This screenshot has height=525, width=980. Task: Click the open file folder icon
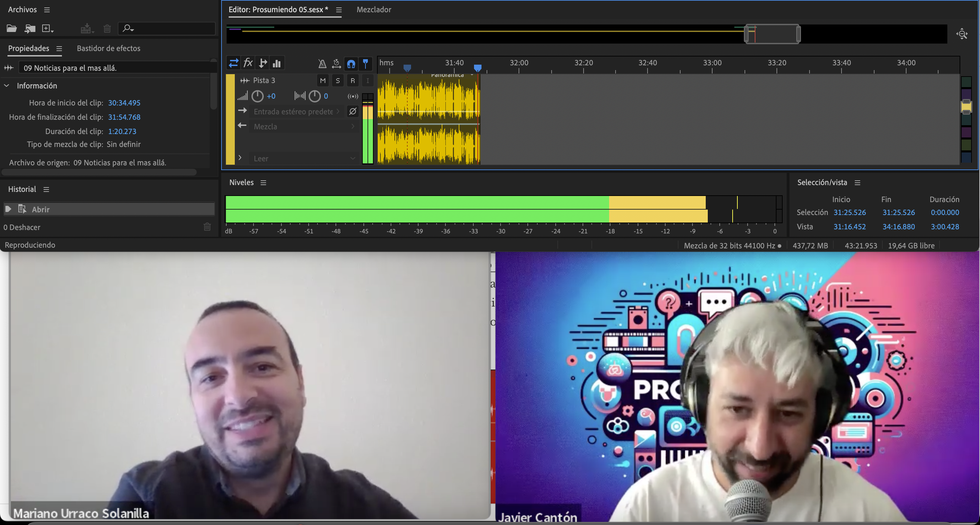pyautogui.click(x=12, y=28)
